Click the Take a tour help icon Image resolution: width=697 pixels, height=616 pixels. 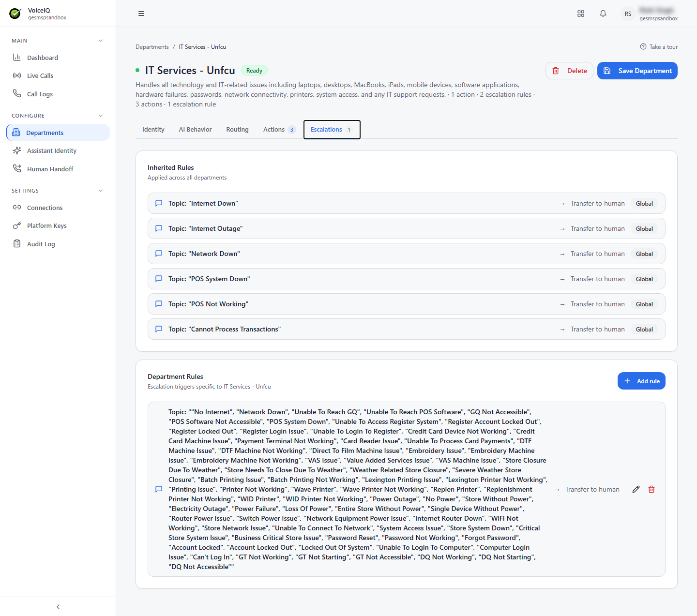tap(643, 47)
